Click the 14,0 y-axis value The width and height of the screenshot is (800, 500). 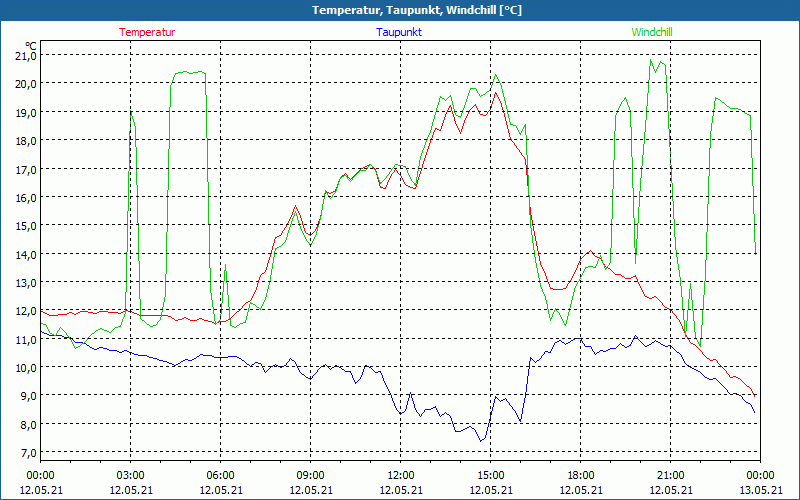tap(26, 254)
